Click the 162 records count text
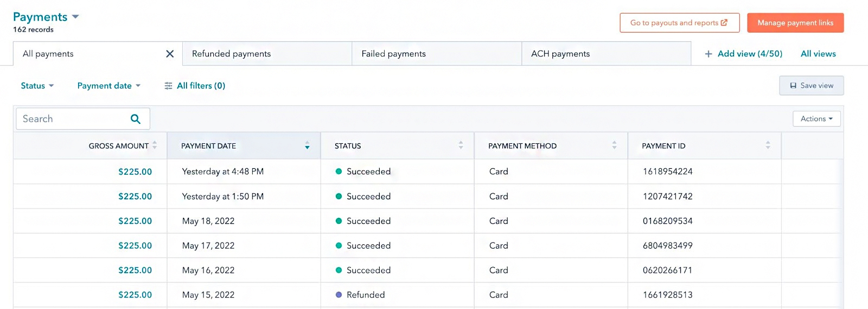Screen dimensions: 868x309 33,30
